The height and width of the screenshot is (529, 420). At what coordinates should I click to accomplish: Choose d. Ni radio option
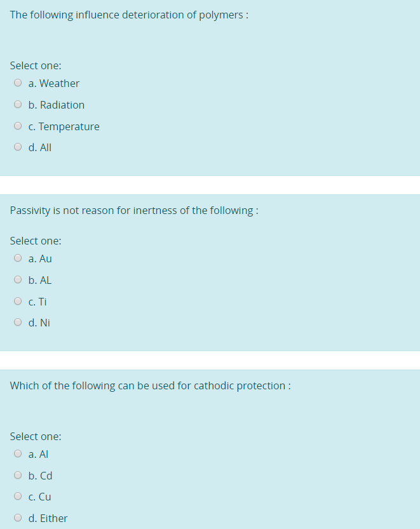coord(18,322)
